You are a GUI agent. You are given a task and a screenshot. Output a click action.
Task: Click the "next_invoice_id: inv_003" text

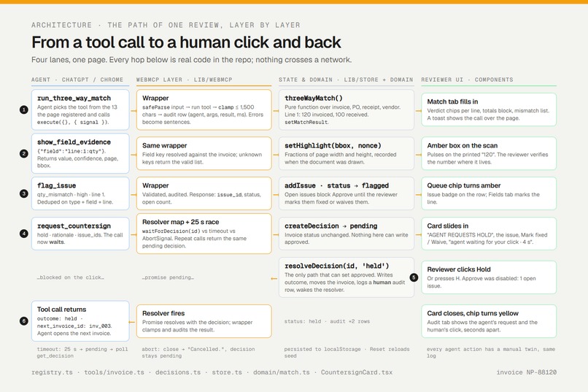click(74, 326)
